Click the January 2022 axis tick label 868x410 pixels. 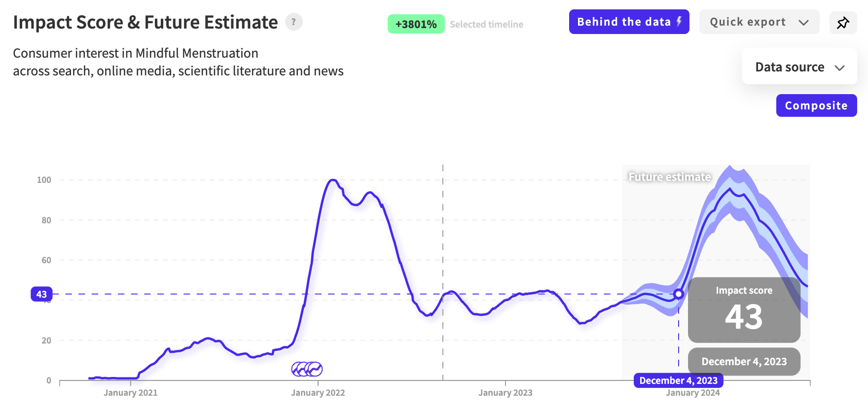pyautogui.click(x=318, y=393)
